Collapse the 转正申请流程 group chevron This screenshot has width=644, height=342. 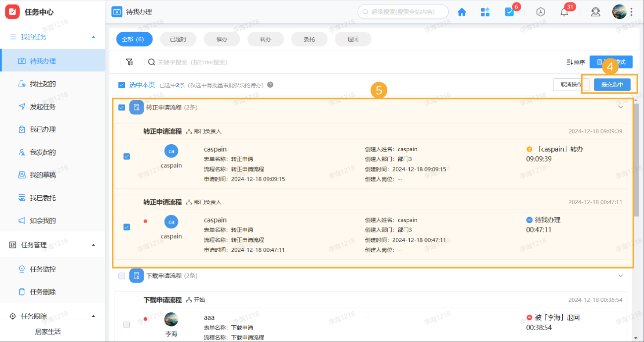(621, 107)
